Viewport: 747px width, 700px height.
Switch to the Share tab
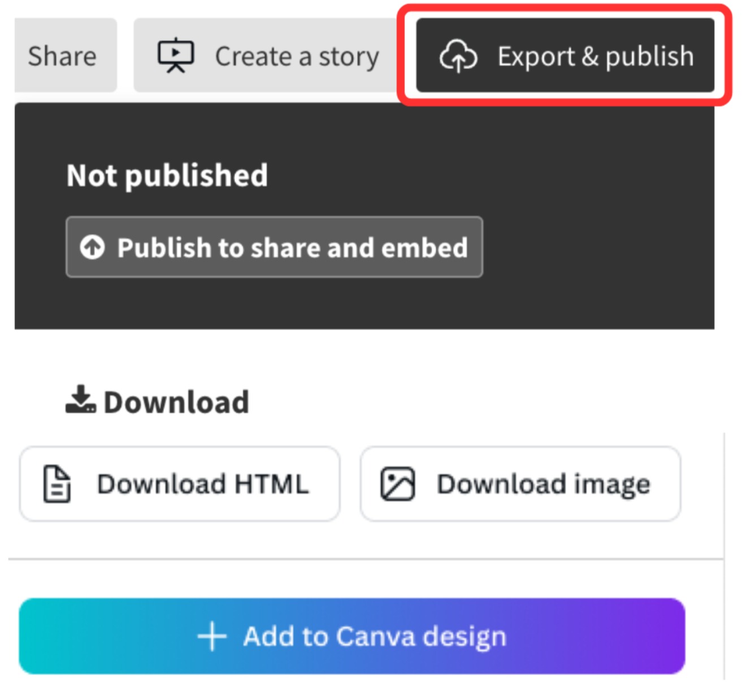(x=63, y=56)
